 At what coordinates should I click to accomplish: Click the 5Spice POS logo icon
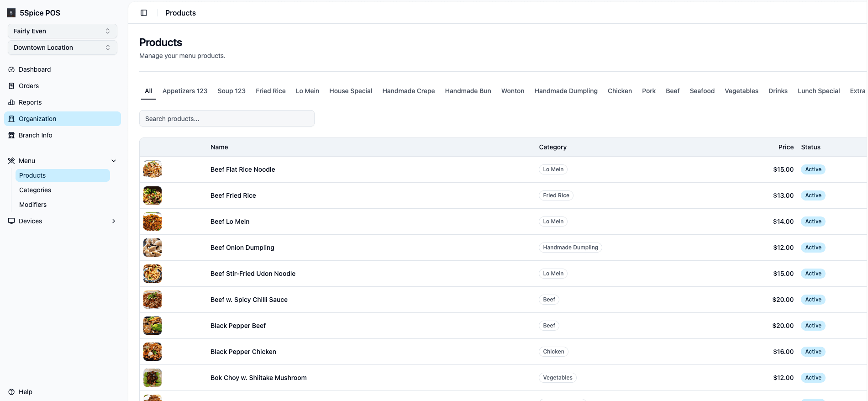(11, 13)
